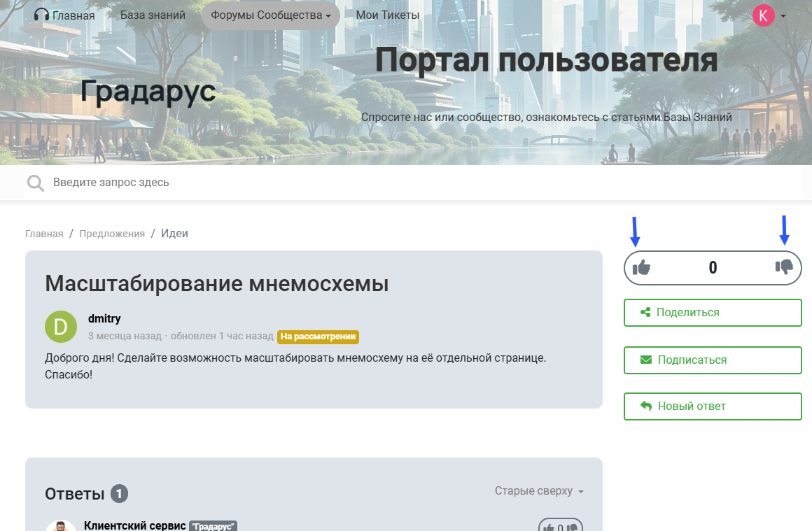Viewport: 812px width, 531px height.
Task: Focus the Введите запрос здесь search field
Action: (420, 183)
